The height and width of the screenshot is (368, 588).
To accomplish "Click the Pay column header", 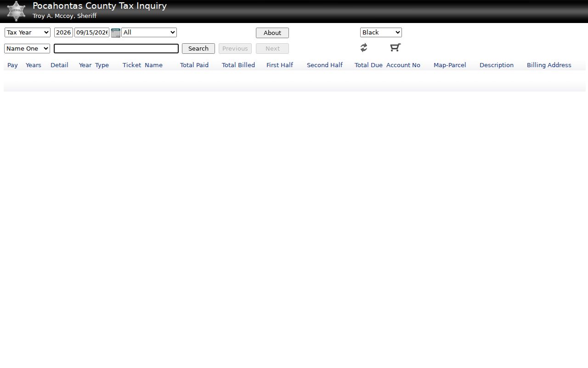I will tap(13, 65).
